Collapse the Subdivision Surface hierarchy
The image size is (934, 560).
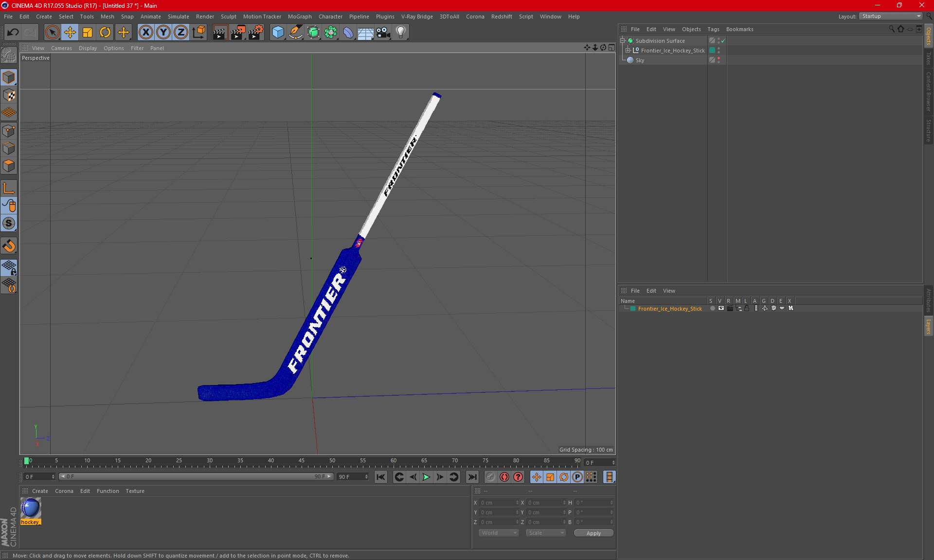(622, 41)
